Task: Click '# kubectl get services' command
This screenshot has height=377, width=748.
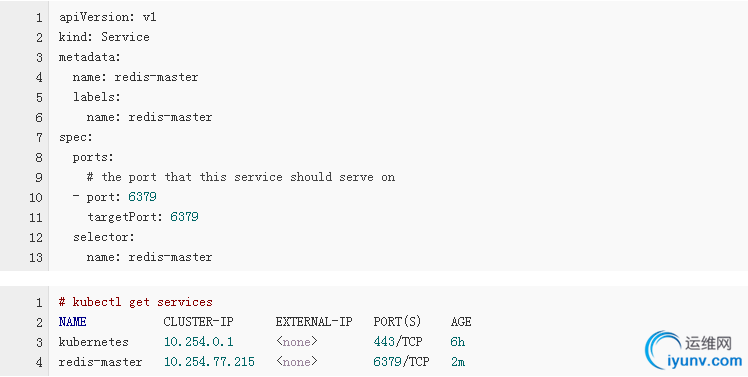Action: [135, 302]
